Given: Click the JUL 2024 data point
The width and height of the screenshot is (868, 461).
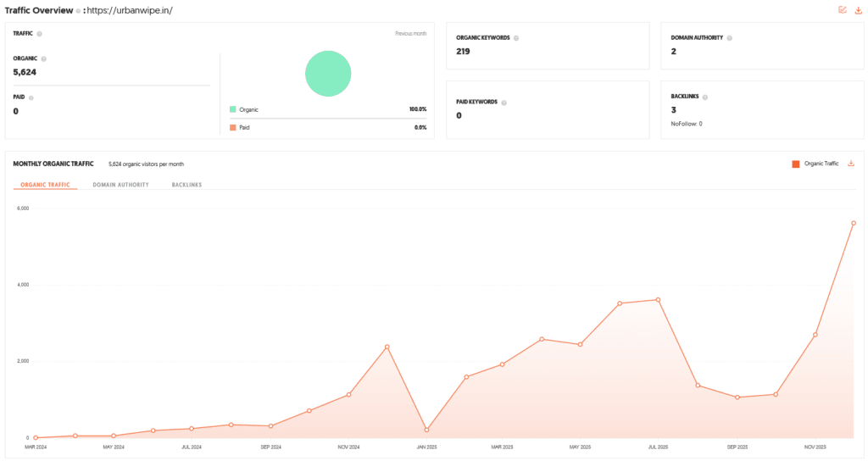Looking at the screenshot, I should point(192,428).
